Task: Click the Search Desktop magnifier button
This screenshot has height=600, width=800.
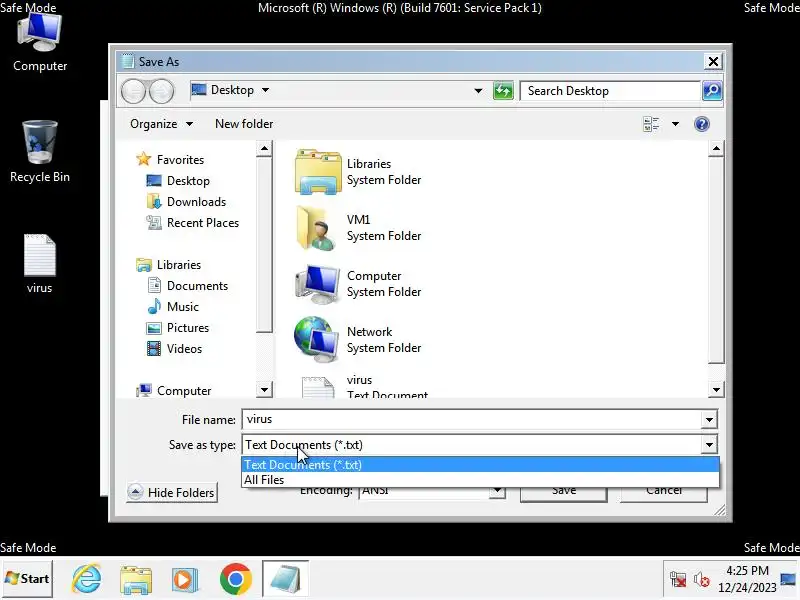Action: click(x=712, y=91)
